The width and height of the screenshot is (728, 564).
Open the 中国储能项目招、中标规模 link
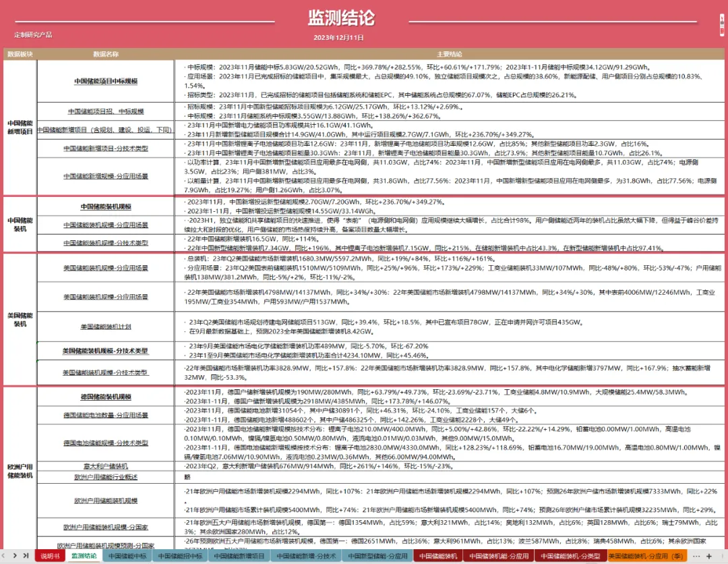click(x=106, y=111)
